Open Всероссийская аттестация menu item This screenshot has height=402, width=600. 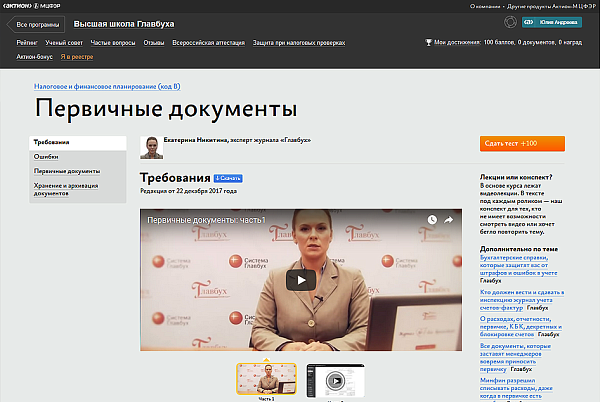point(209,43)
